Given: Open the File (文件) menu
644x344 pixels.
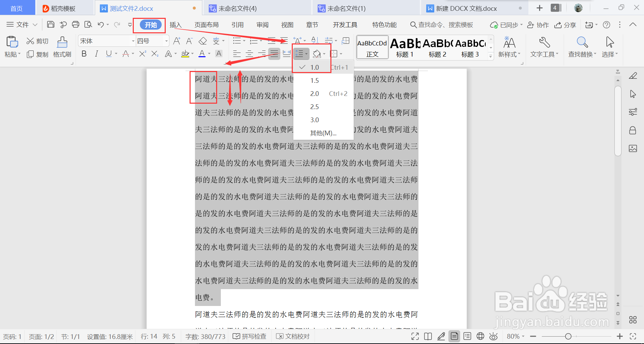Looking at the screenshot, I should (22, 25).
